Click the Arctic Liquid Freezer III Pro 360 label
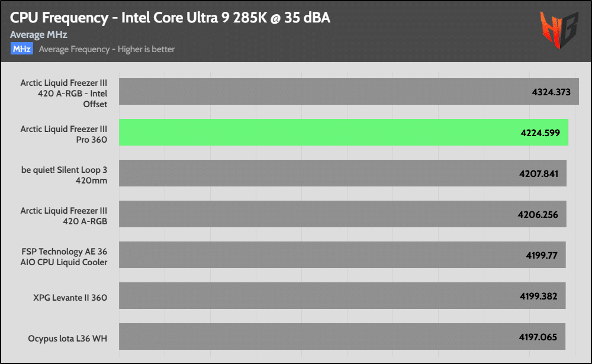 tap(64, 134)
